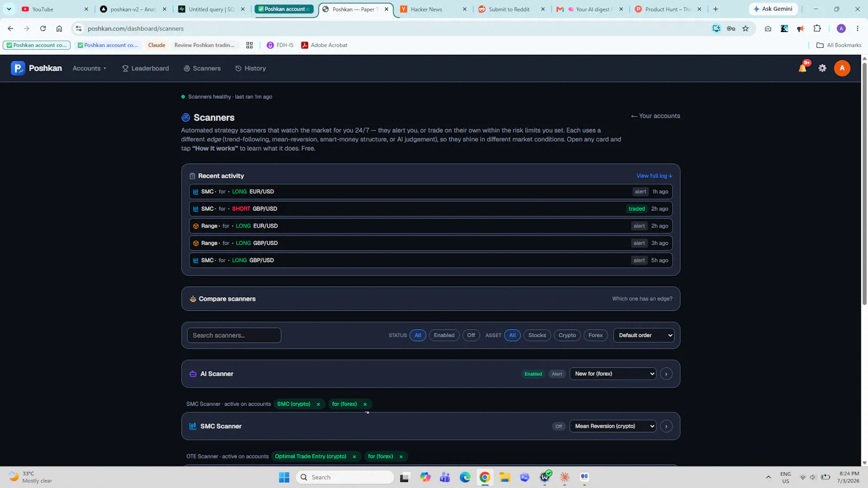Open the Range LONG EUR/USD activity row

[431, 226]
